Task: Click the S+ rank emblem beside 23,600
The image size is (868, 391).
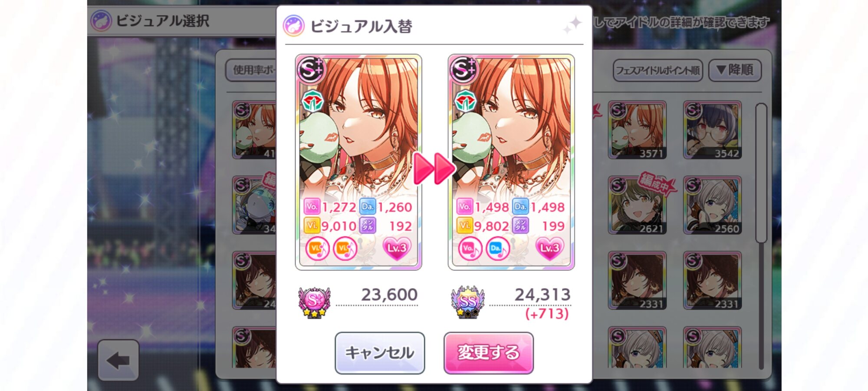Action: click(314, 302)
